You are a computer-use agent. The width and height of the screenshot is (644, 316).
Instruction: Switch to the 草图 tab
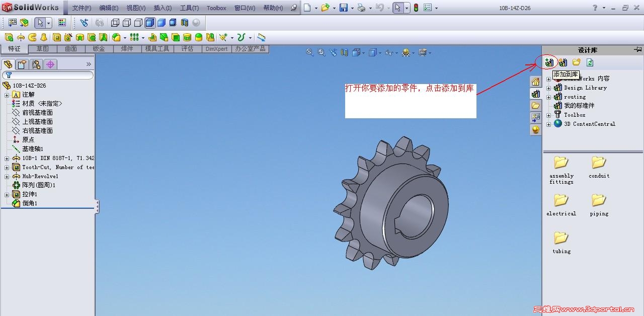click(43, 49)
